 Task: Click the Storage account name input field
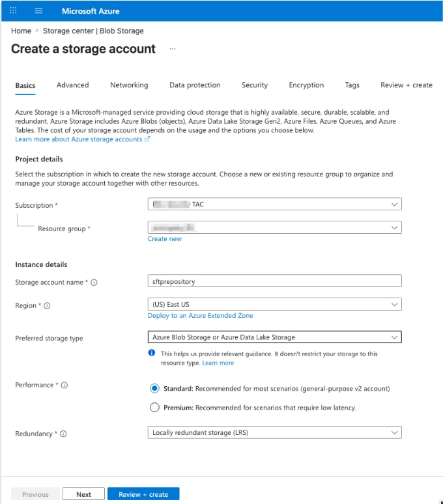pos(274,281)
